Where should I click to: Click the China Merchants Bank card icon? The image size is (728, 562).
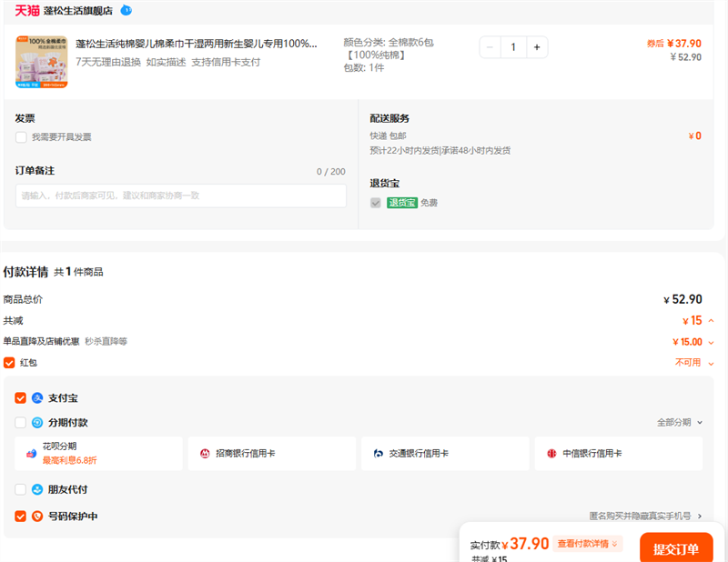pos(205,453)
